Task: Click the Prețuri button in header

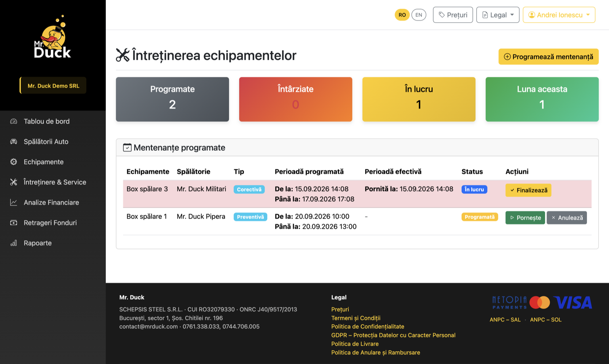Action: coord(453,15)
